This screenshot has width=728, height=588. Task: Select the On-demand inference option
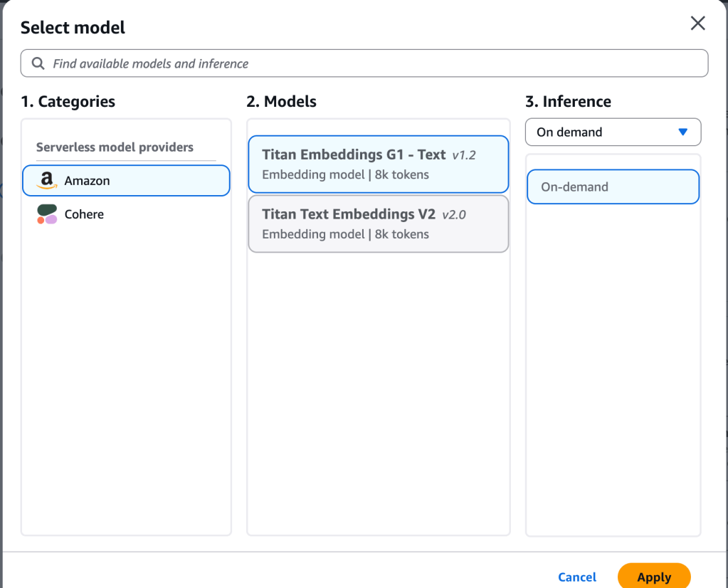coord(612,187)
